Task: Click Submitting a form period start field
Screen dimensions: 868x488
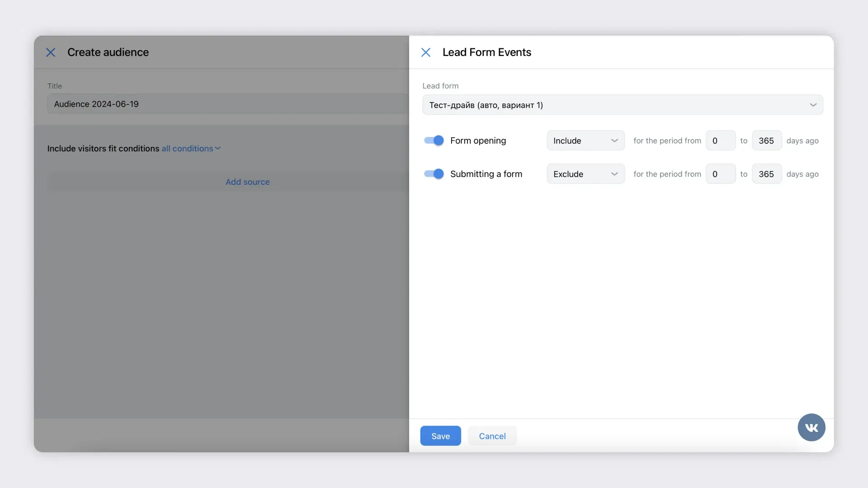Action: tap(720, 174)
